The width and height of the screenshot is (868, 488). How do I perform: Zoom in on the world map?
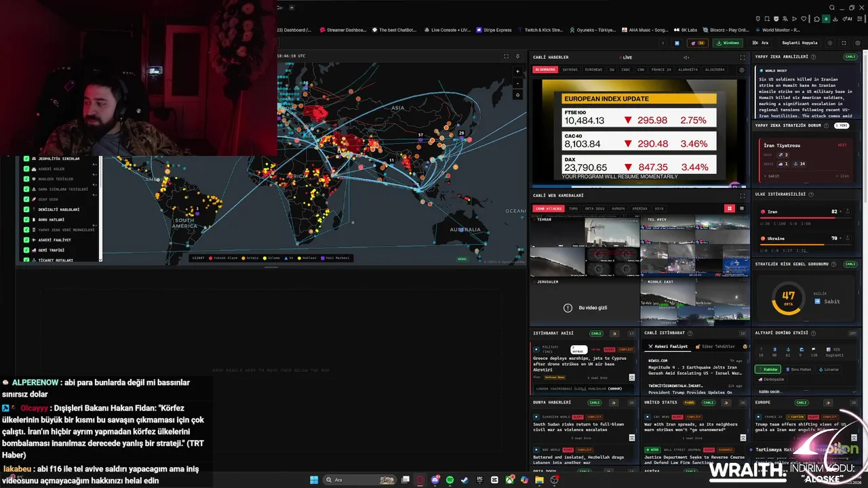(x=518, y=71)
